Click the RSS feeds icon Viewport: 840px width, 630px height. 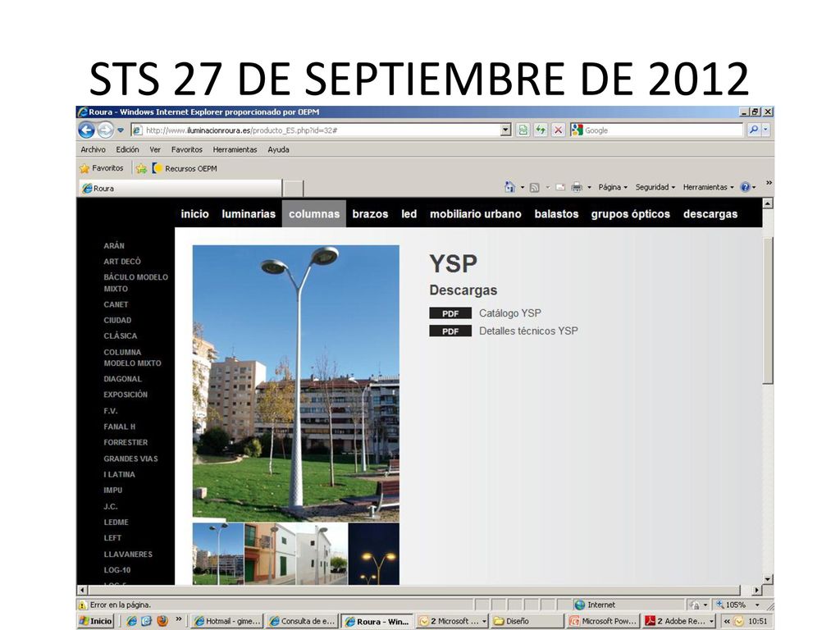coord(534,187)
